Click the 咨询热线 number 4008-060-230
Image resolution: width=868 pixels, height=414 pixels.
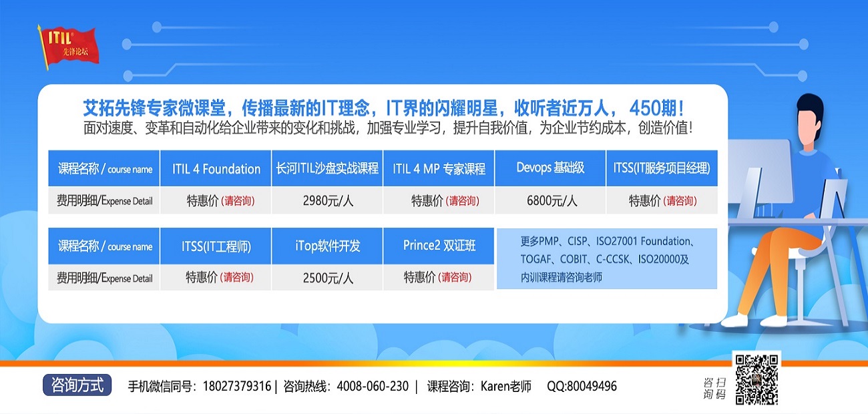click(x=373, y=386)
